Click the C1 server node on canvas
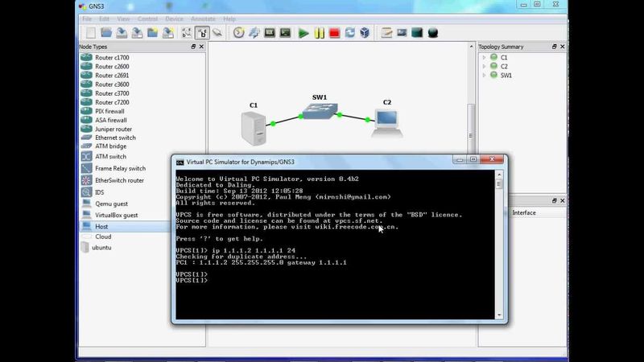The image size is (644, 362). pos(254,129)
